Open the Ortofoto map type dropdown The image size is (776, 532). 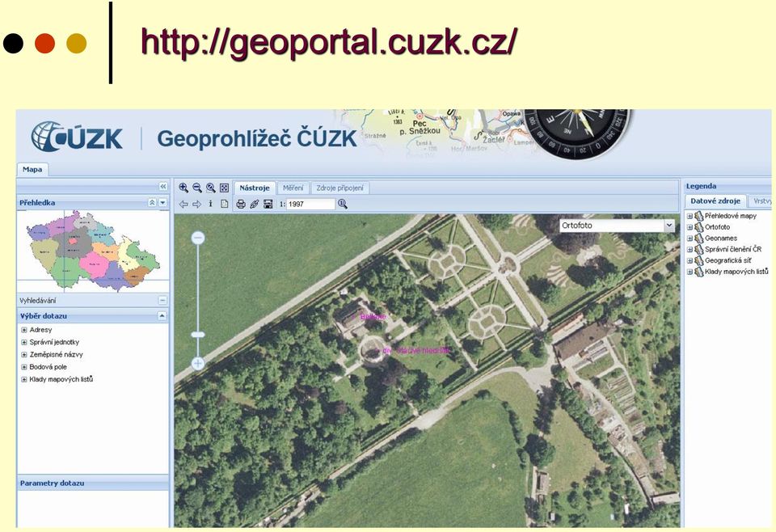[x=669, y=226]
